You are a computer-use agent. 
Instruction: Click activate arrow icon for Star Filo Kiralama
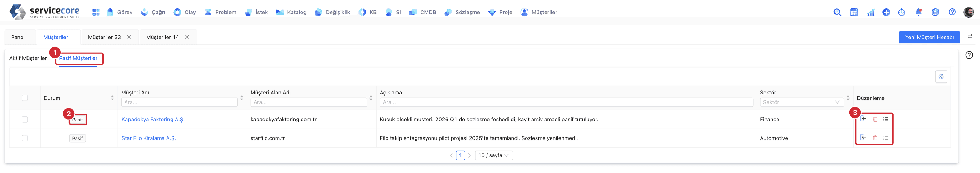863,138
